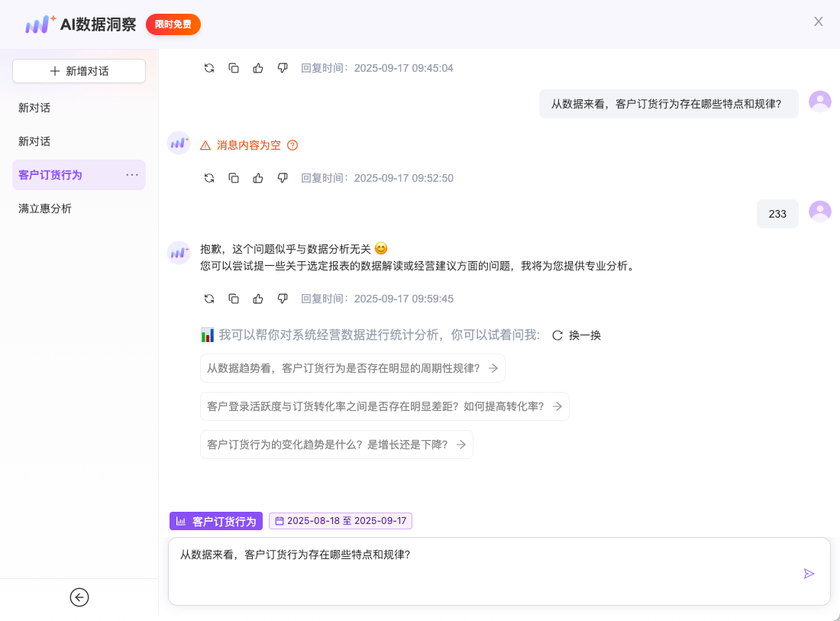
Task: Click the send message arrow icon
Action: pyautogui.click(x=809, y=574)
